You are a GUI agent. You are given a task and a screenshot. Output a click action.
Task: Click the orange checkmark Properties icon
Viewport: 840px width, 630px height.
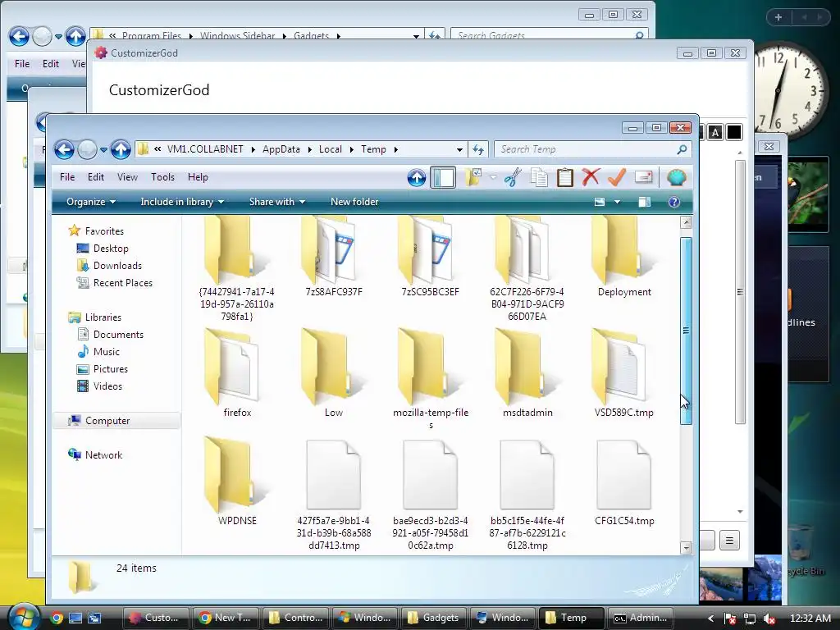click(617, 177)
